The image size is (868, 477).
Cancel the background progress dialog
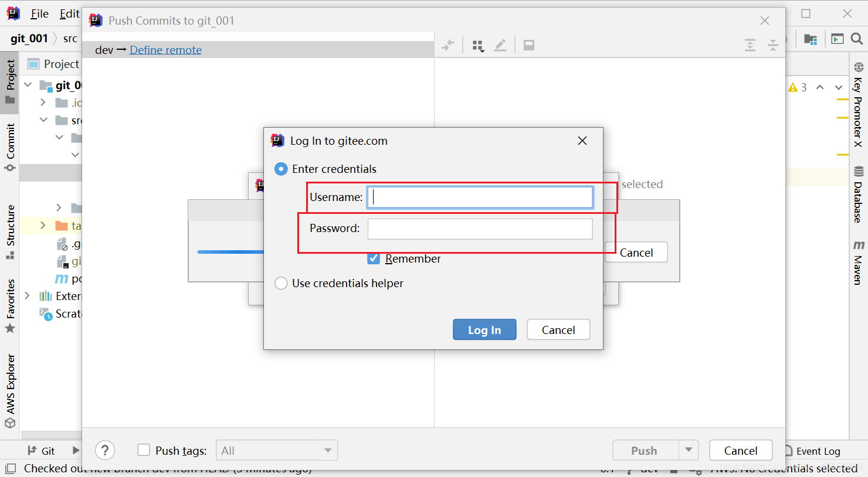tap(636, 253)
